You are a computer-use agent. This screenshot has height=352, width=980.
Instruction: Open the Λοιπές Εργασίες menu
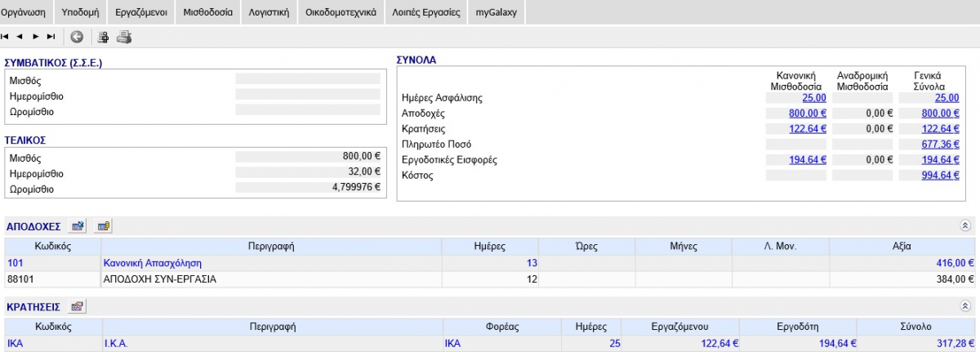[x=425, y=13]
